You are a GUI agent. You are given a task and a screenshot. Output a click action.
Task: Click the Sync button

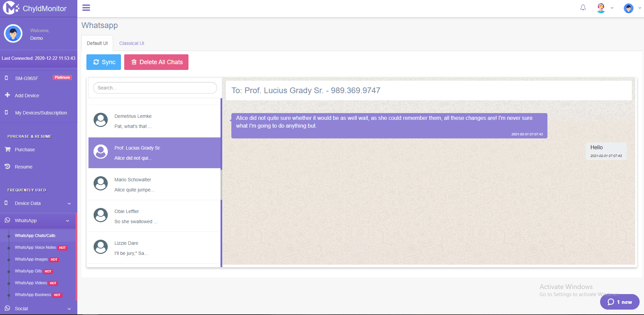(104, 62)
